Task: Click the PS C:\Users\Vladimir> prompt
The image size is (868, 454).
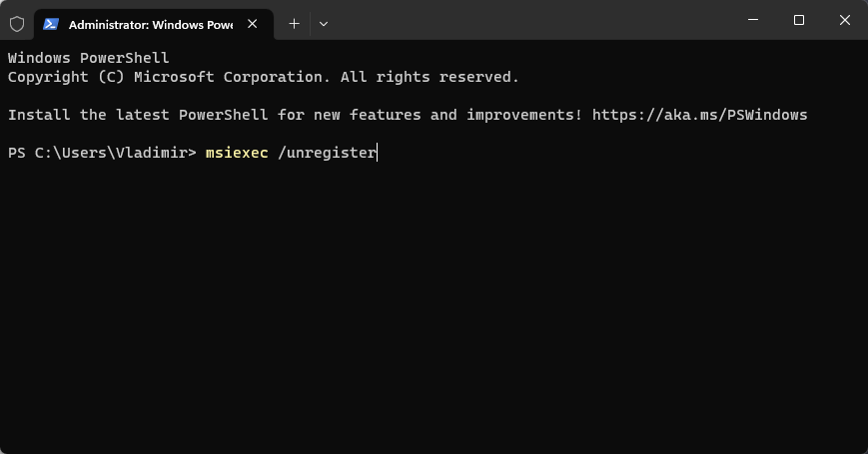Action: (x=103, y=153)
